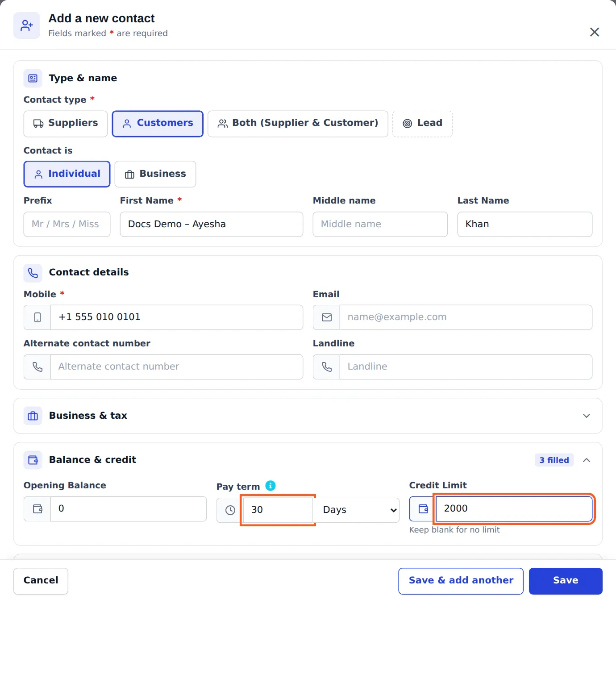Edit the Credit Limit field
Image resolution: width=616 pixels, height=691 pixels.
[x=514, y=509]
